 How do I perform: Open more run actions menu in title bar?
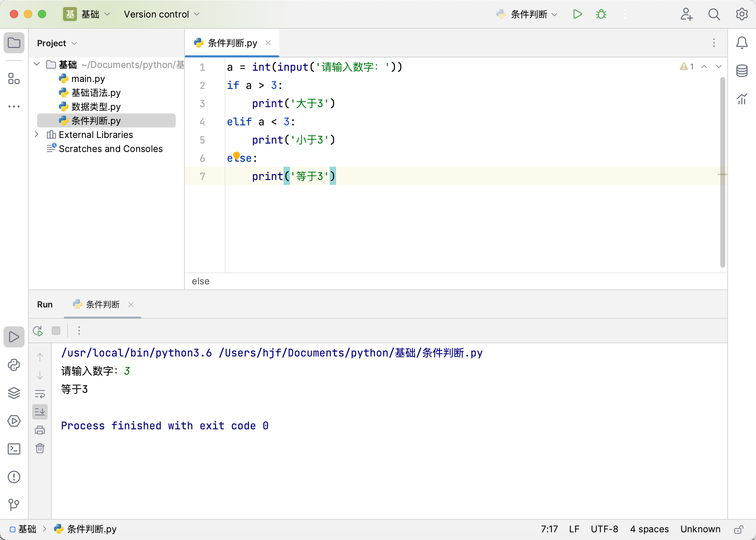[x=625, y=14]
